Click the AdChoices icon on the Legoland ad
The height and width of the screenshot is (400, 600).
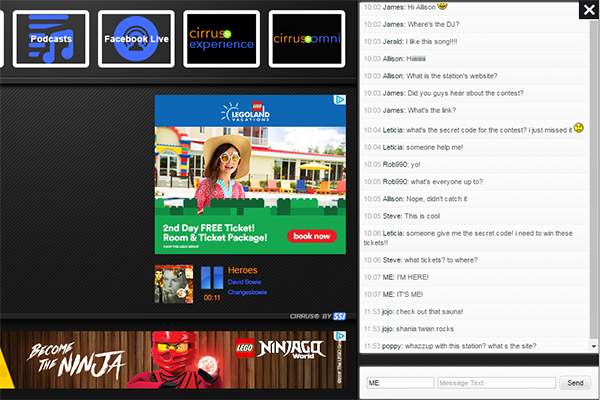click(339, 100)
